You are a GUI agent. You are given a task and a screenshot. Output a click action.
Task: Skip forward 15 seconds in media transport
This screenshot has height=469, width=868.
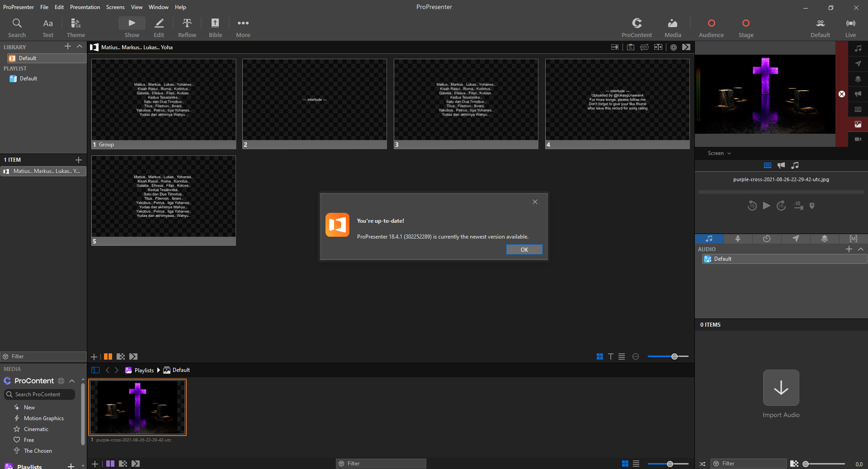[781, 206]
